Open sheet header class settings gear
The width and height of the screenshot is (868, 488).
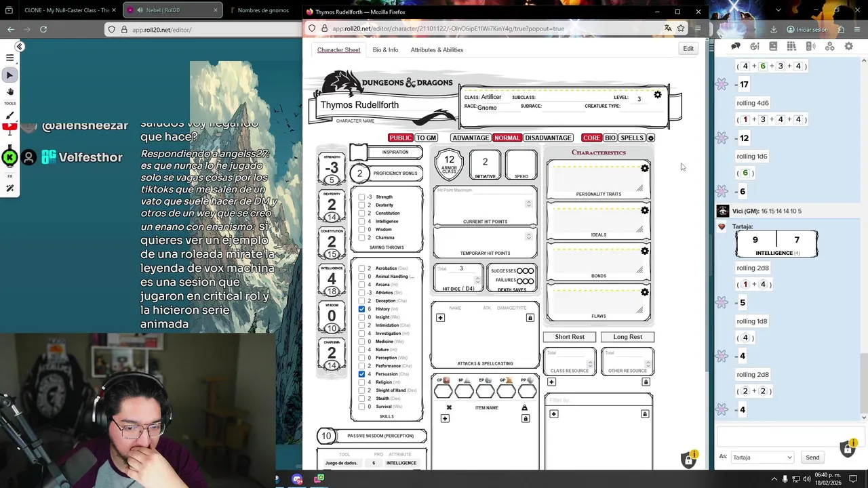pos(657,95)
